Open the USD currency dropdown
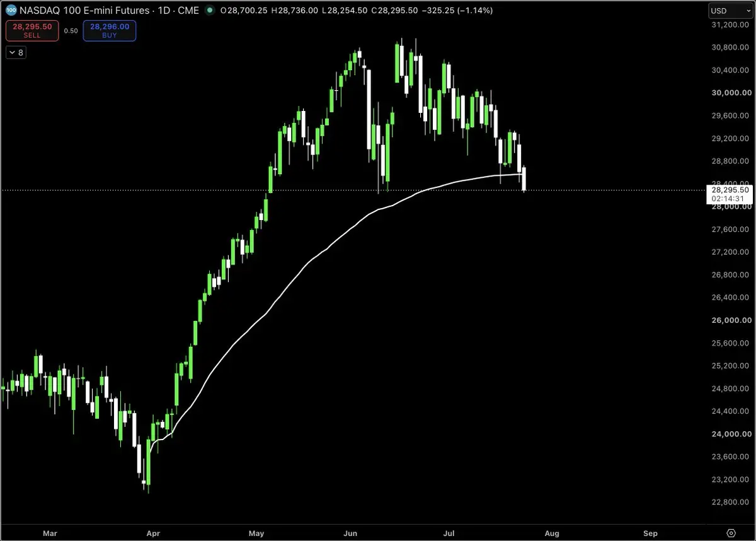This screenshot has height=541, width=756. pos(731,11)
